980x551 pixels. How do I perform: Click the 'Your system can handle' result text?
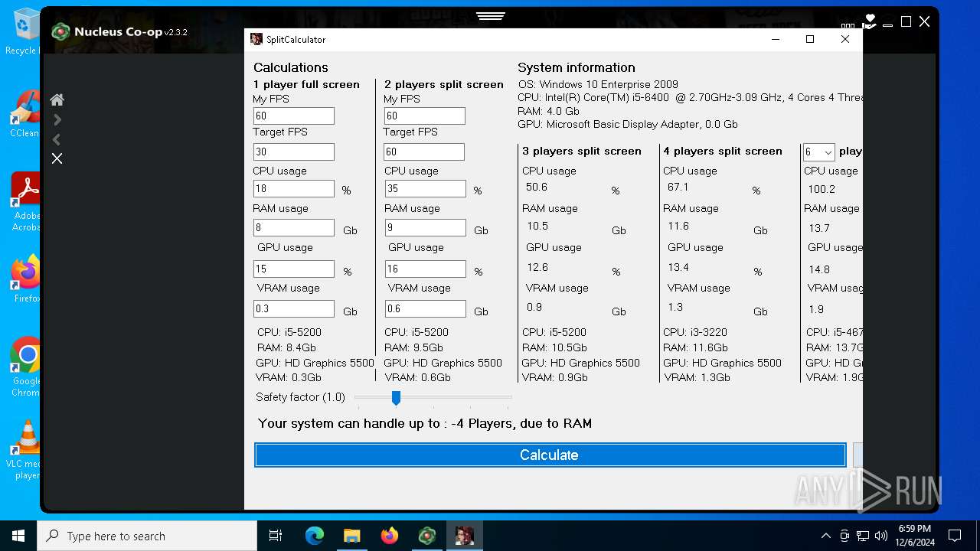click(425, 423)
